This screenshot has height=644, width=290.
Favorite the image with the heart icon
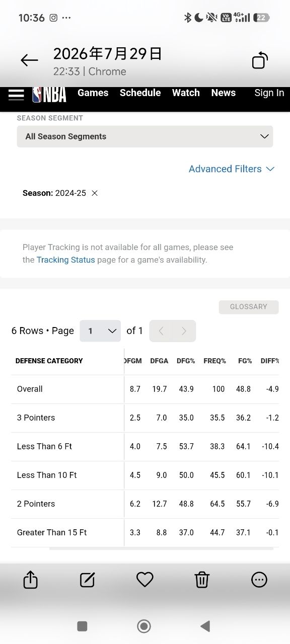[145, 580]
